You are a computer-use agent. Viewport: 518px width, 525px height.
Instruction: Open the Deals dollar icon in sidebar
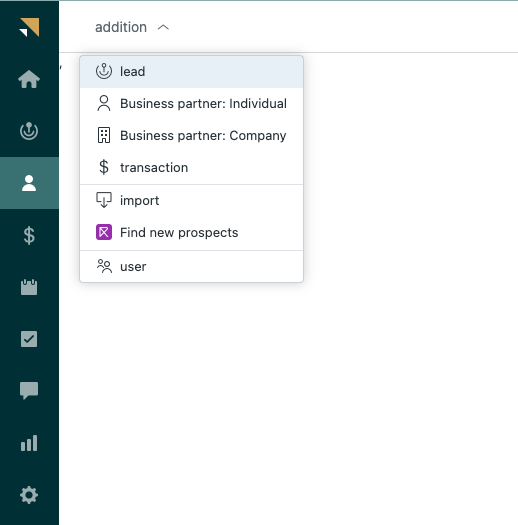[29, 235]
